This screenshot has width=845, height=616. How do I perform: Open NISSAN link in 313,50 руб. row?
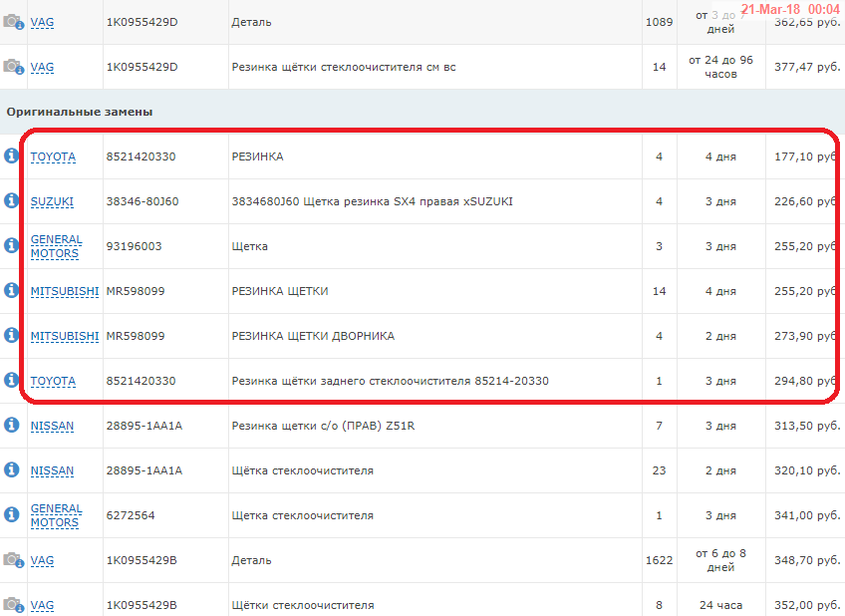coord(52,426)
